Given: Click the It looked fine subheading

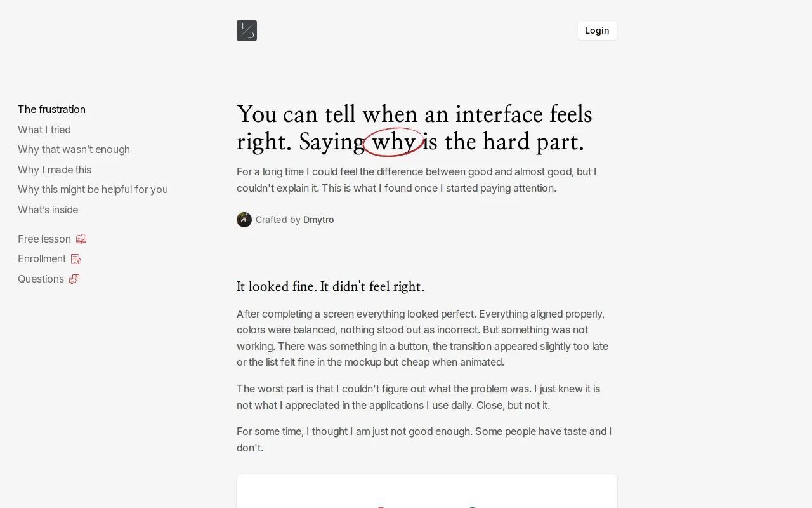Looking at the screenshot, I should 331,286.
